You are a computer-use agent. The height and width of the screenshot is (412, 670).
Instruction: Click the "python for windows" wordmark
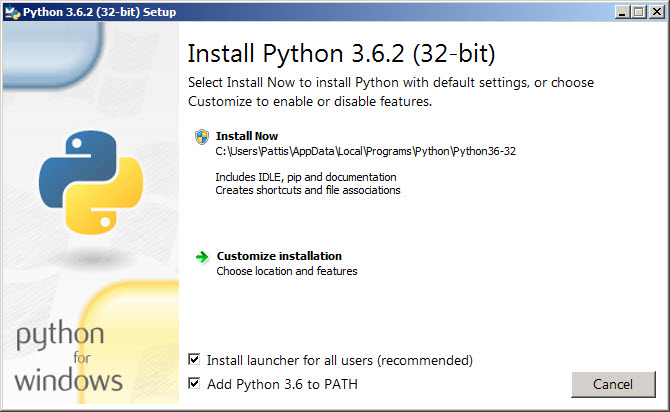point(70,356)
